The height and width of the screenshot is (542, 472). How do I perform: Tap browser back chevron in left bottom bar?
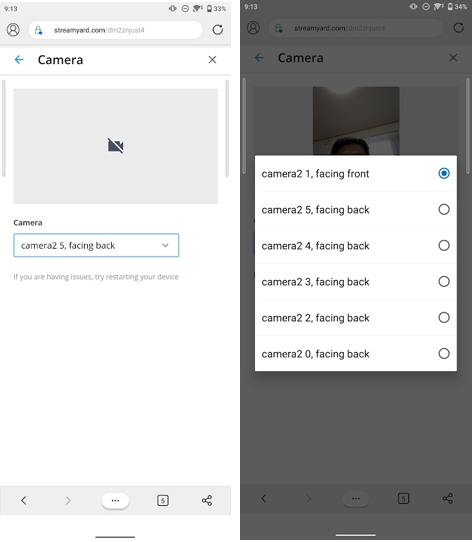pyautogui.click(x=24, y=500)
